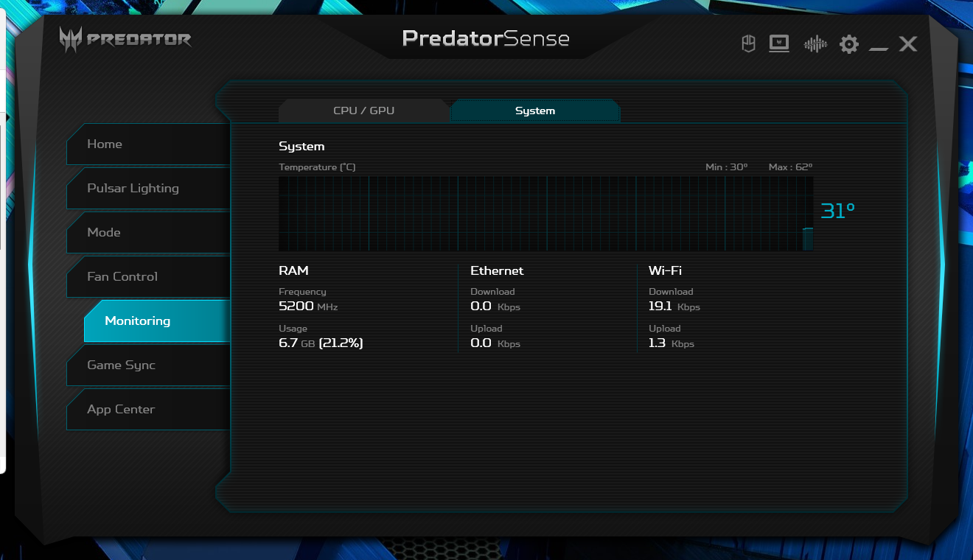
Task: Open the Mode section
Action: click(148, 233)
